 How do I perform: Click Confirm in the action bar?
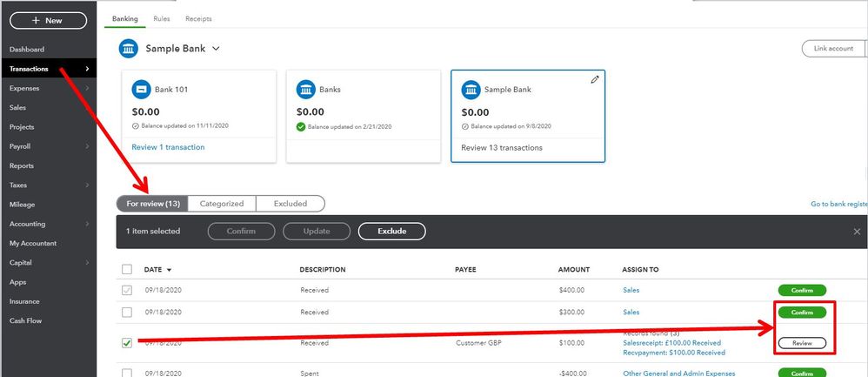click(x=242, y=232)
